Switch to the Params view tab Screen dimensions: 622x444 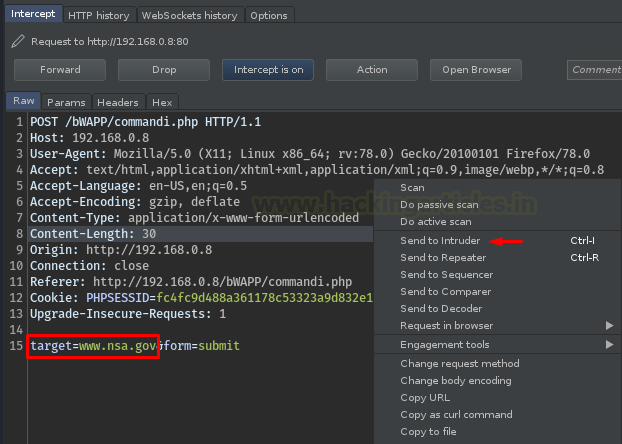(x=66, y=102)
